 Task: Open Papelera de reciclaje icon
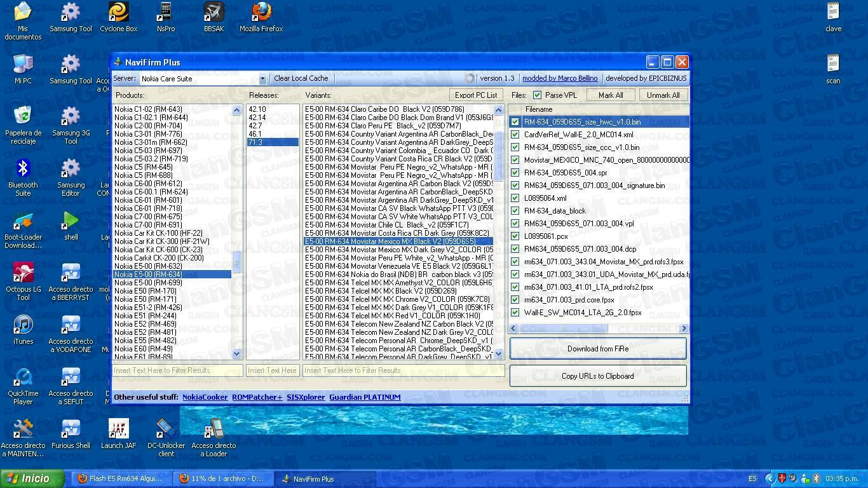(23, 125)
